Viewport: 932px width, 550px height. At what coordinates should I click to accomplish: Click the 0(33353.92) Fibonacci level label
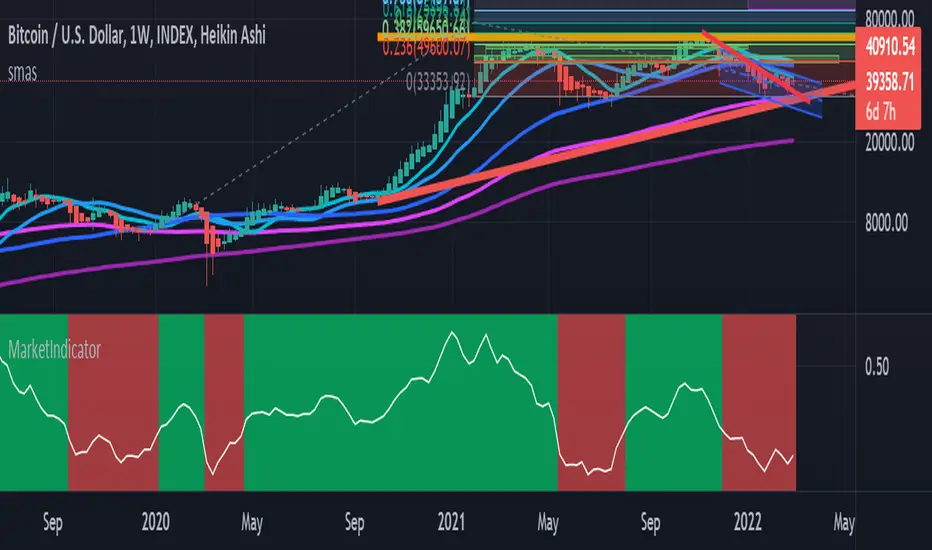coord(437,82)
